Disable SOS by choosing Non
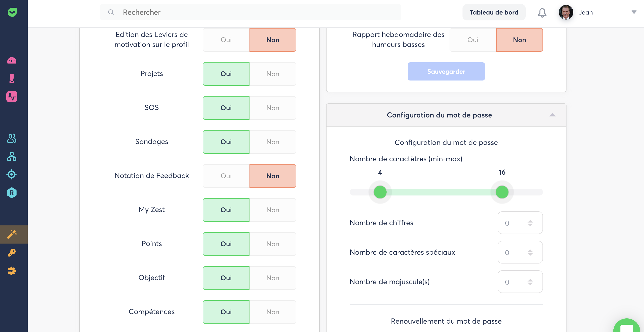The image size is (644, 332). point(273,108)
